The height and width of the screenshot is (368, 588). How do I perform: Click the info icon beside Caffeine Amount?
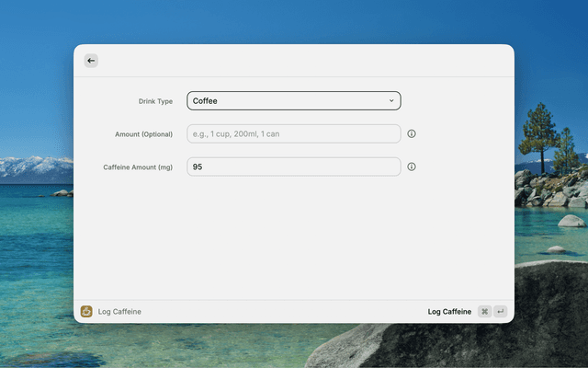click(x=412, y=167)
